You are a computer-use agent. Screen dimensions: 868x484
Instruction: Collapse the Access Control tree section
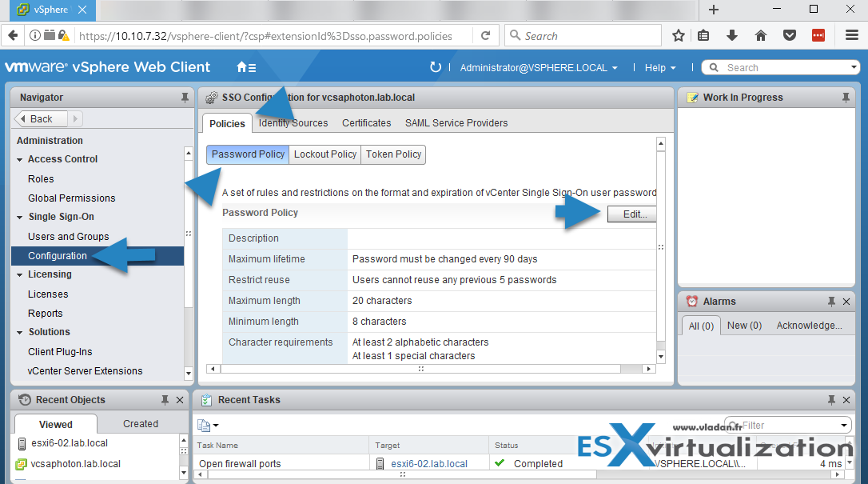tap(20, 159)
